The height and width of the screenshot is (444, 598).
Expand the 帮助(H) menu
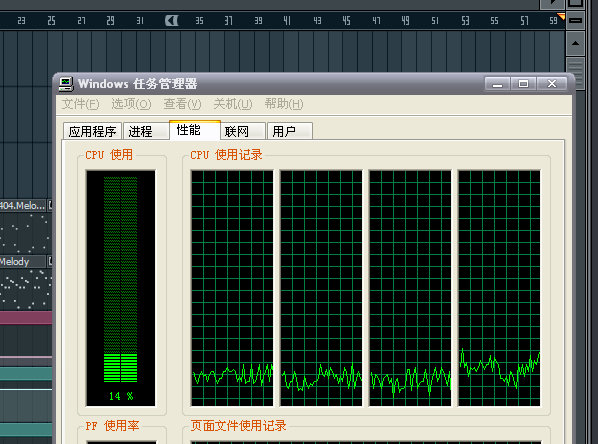[x=284, y=104]
